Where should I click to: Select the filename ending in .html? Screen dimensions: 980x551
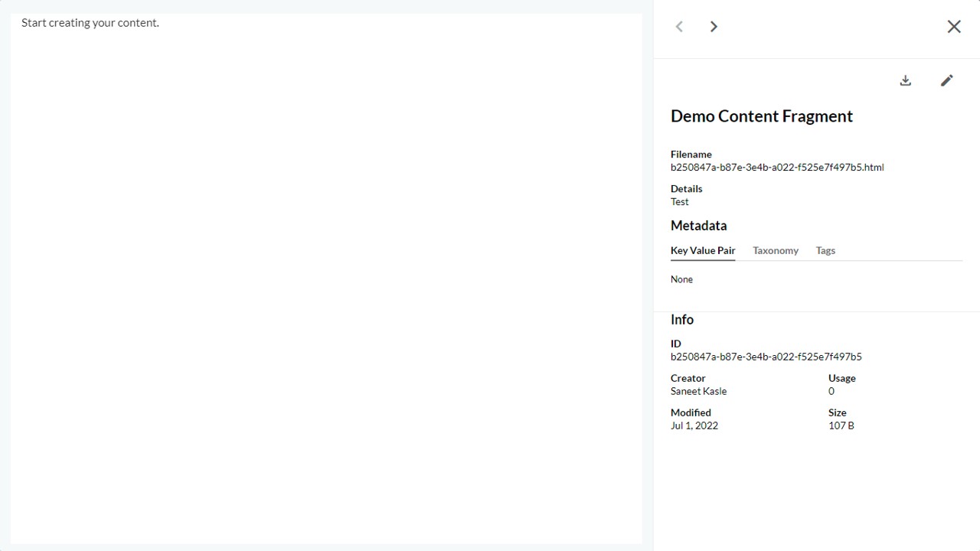point(777,167)
